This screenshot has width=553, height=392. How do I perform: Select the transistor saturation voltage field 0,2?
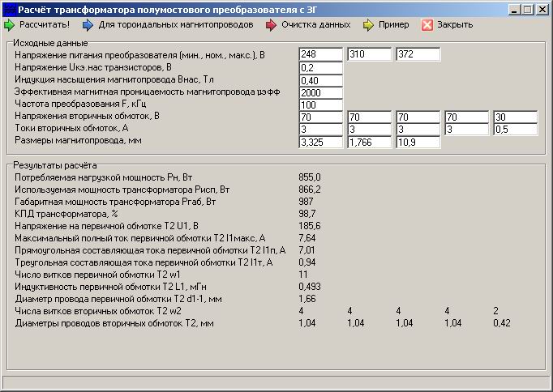[320, 68]
